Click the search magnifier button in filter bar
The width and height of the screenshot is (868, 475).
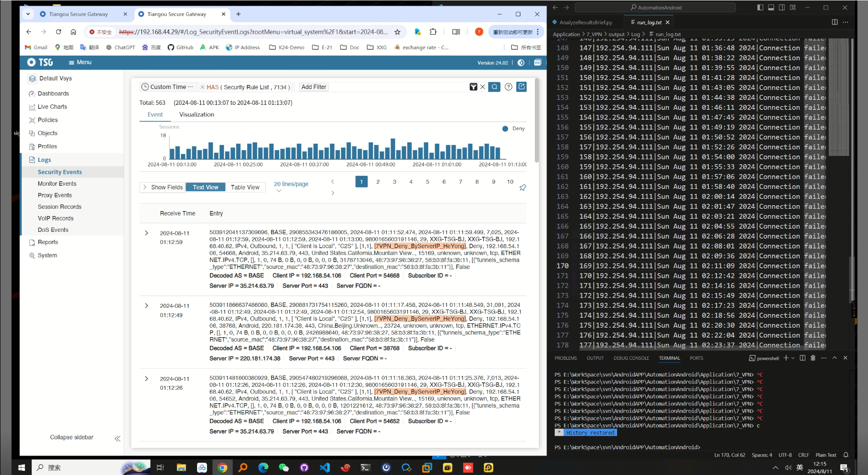(494, 87)
